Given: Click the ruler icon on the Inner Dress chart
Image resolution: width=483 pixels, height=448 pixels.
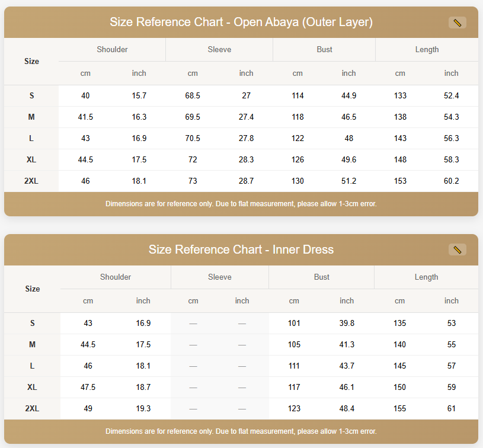Looking at the screenshot, I should pos(456,249).
